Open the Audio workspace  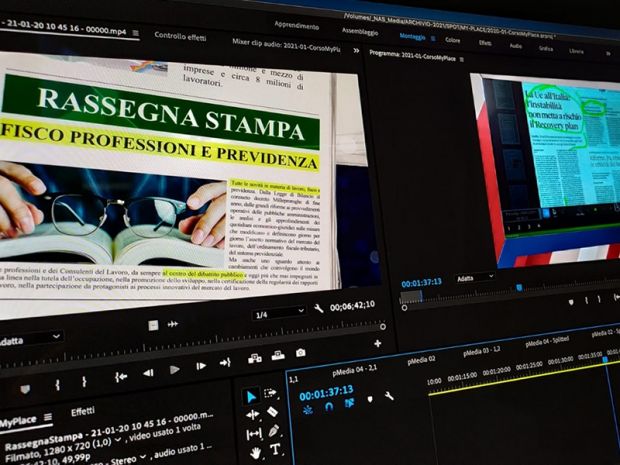[516, 45]
